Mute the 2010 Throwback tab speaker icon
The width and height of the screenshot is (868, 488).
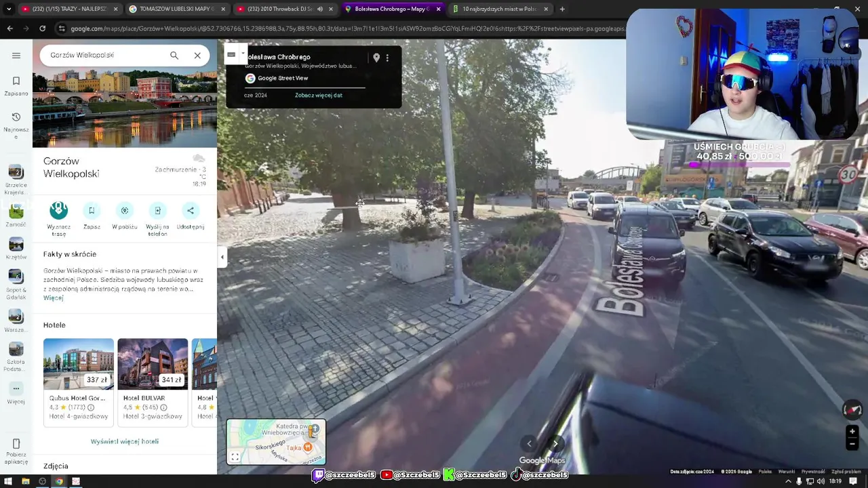coord(320,9)
